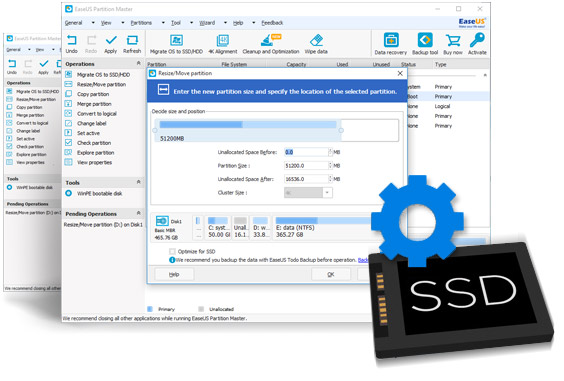Select the Unallocated 16.1 block on Disk1
Image resolution: width=564 pixels, height=381 pixels.
click(x=240, y=227)
